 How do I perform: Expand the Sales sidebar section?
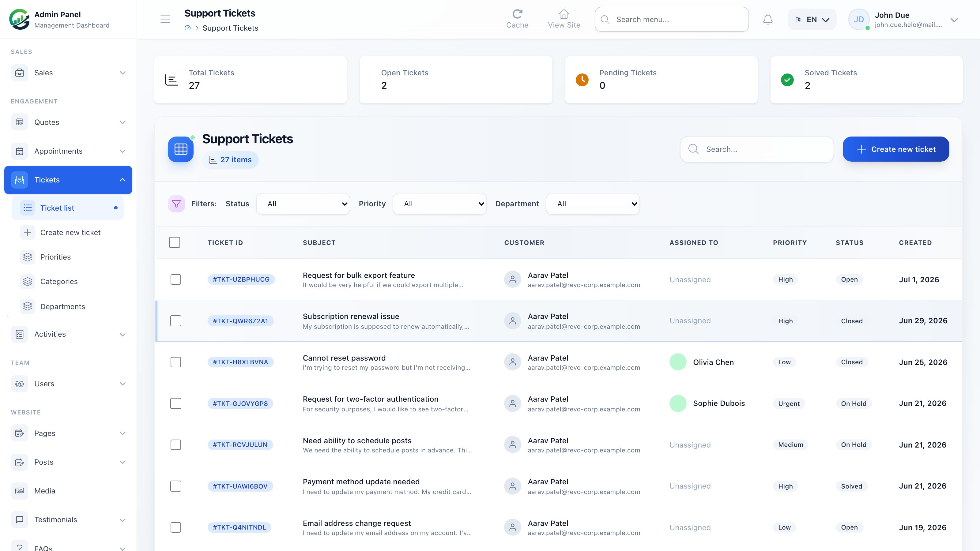123,73
